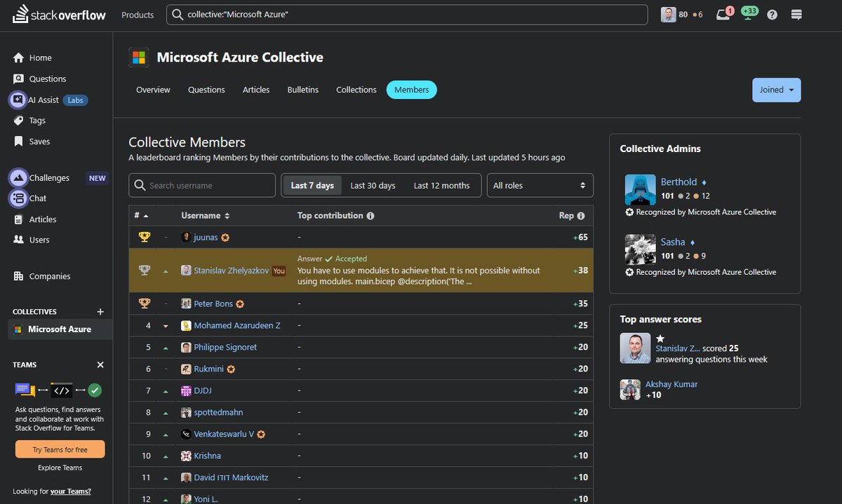Click the Labs badge next to AI Assist

click(x=75, y=100)
